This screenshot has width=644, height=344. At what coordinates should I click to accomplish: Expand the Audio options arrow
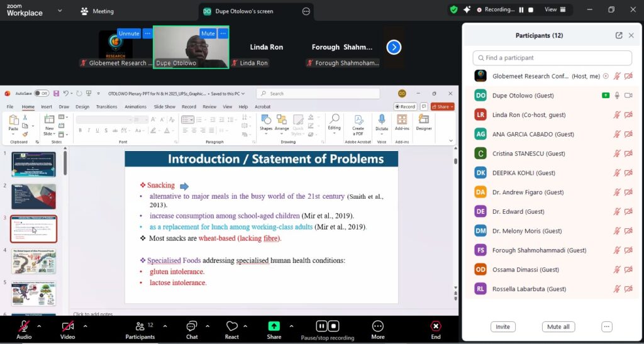point(39,326)
